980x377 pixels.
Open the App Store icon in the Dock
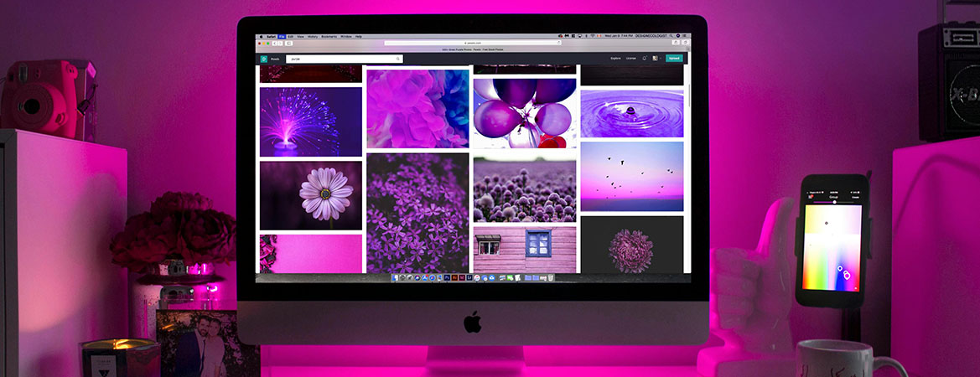425,278
